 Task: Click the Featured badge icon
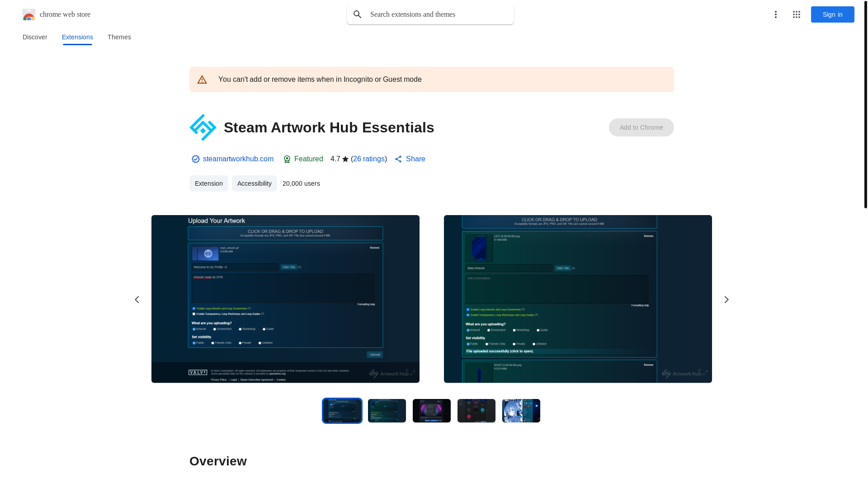(287, 159)
